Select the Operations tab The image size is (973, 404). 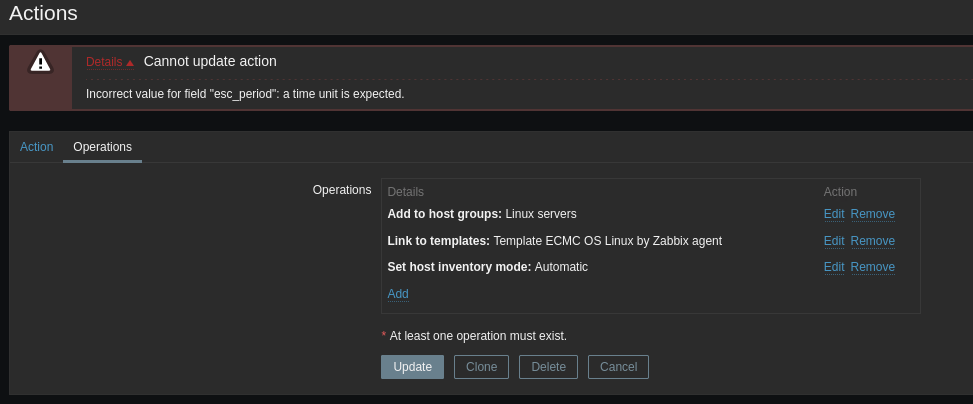click(x=102, y=147)
